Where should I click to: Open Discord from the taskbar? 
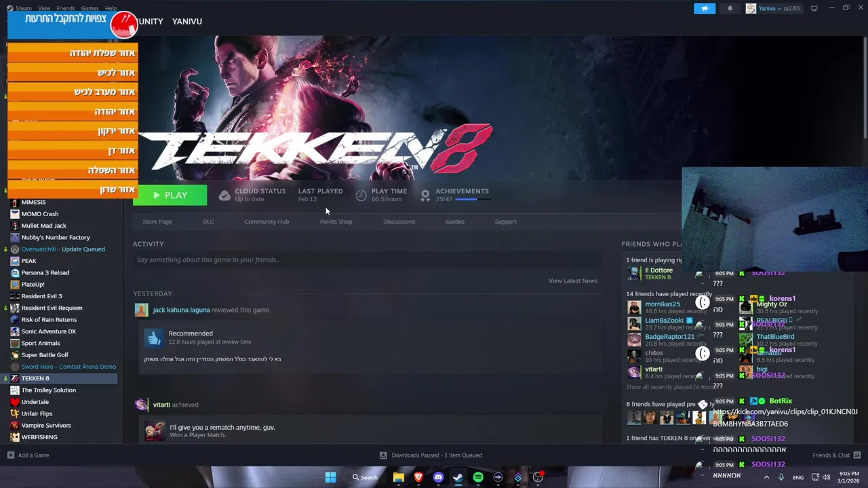(x=438, y=477)
